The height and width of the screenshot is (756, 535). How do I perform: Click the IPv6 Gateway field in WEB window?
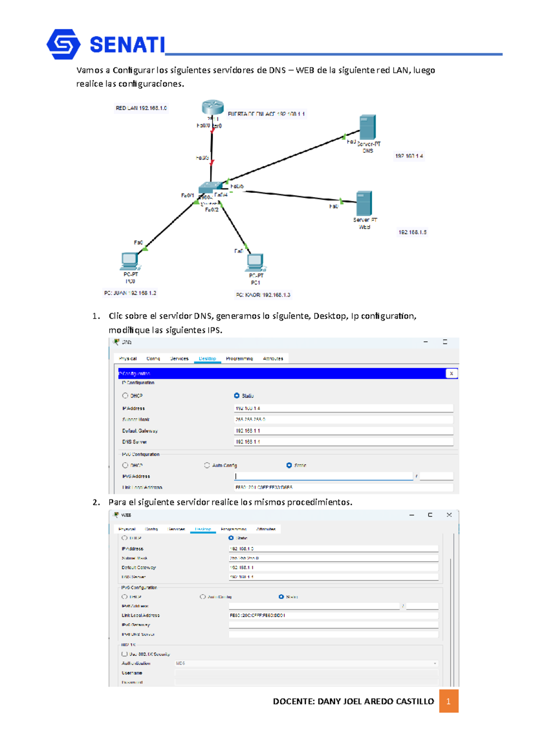click(x=333, y=625)
